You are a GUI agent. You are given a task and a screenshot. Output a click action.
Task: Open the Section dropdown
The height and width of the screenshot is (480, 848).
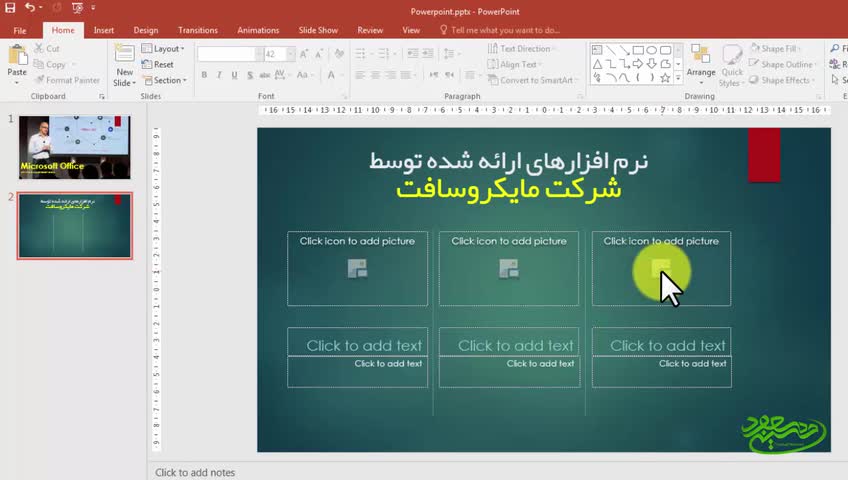click(x=165, y=80)
